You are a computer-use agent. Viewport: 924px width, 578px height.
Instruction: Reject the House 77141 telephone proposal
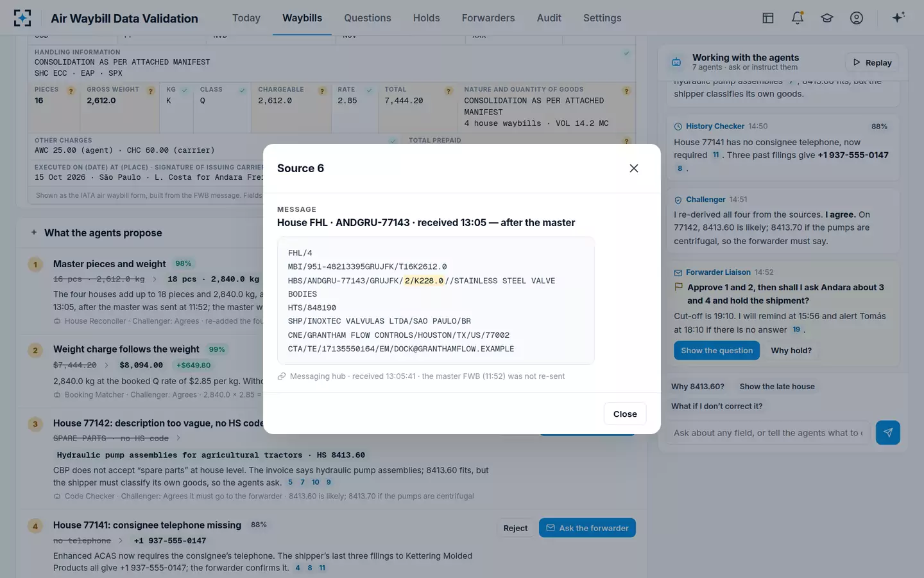(515, 528)
